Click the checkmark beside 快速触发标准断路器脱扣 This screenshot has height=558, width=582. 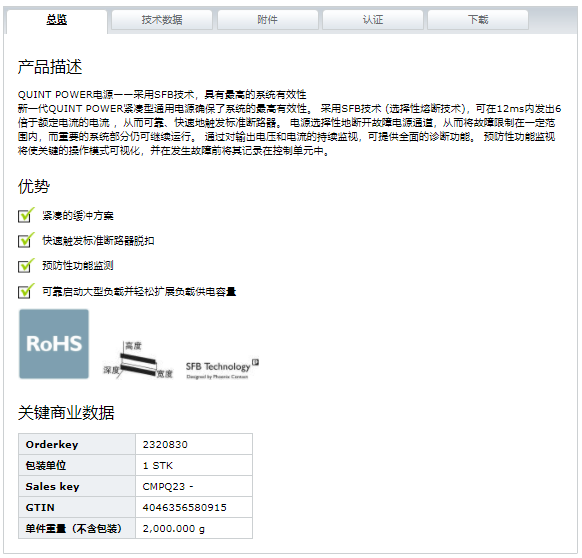pyautogui.click(x=26, y=240)
